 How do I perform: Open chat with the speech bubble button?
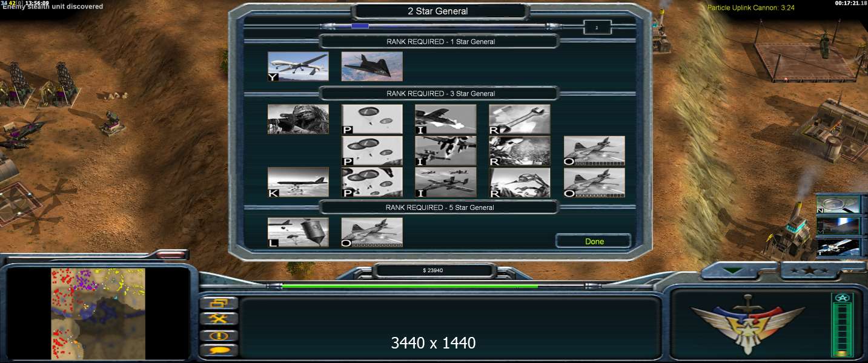(219, 350)
